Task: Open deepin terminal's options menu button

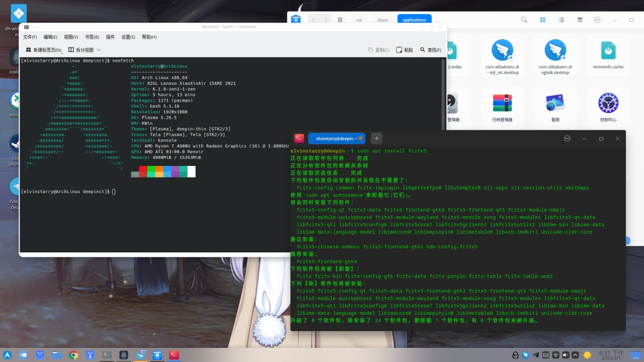Action: tap(567, 138)
